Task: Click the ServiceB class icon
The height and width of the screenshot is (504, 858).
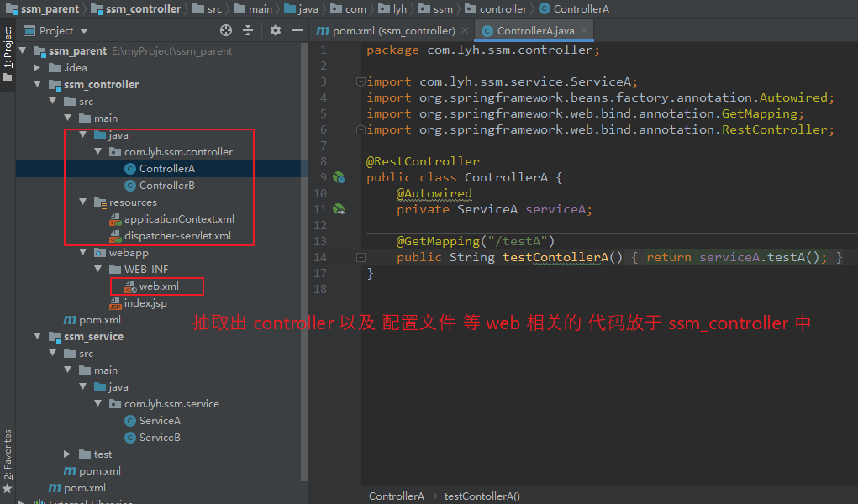Action: 130,438
